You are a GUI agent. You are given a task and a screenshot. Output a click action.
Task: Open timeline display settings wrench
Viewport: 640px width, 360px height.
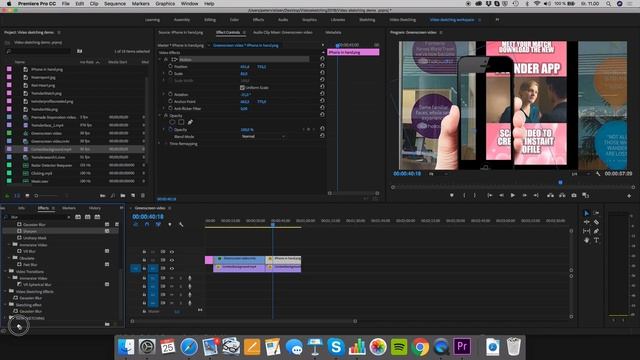[x=181, y=224]
